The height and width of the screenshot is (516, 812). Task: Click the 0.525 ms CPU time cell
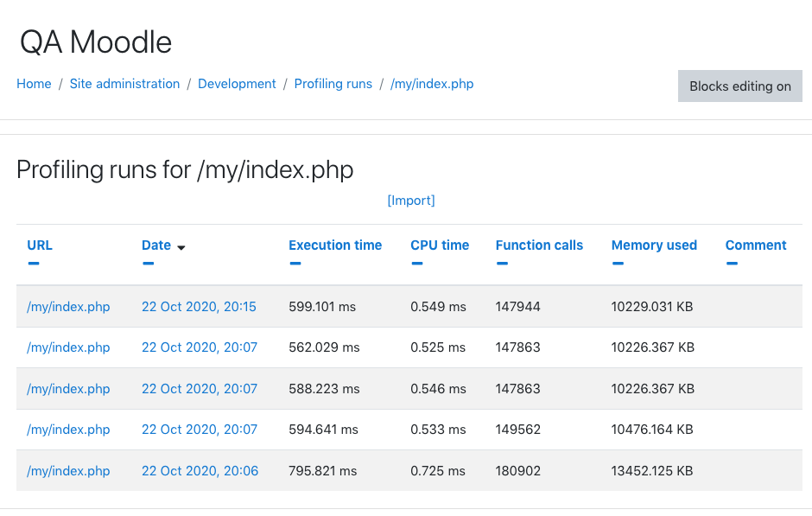[x=438, y=347]
